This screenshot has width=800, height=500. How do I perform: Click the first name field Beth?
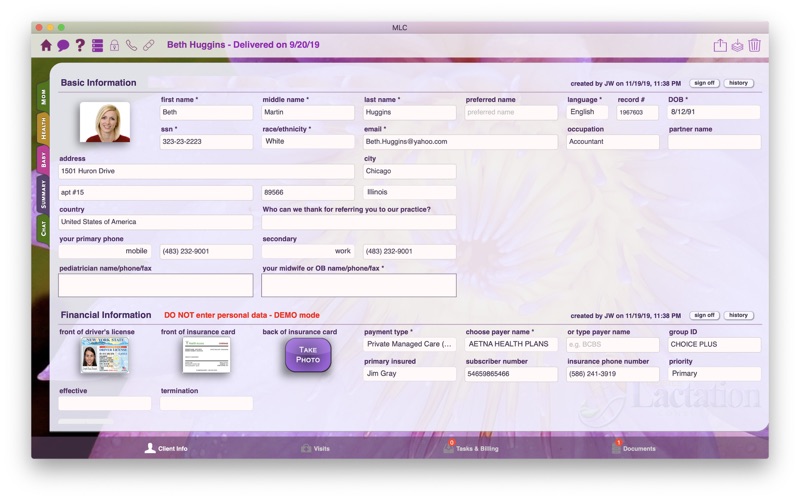(207, 112)
